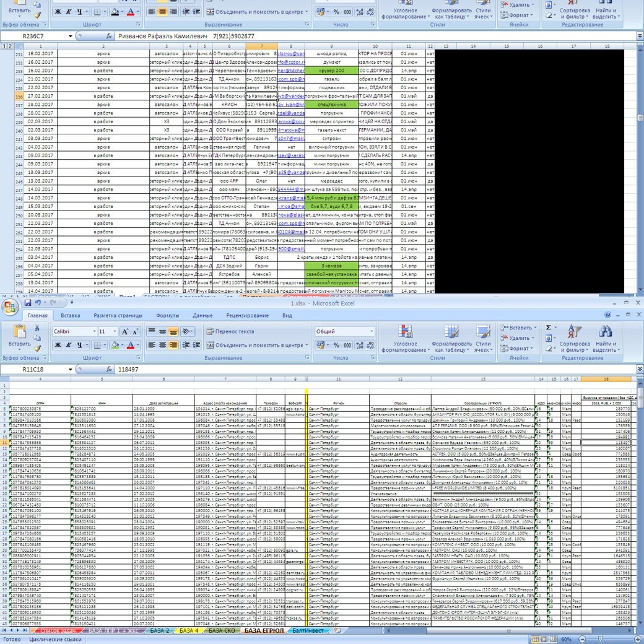The width and height of the screenshot is (644, 644).
Task: Click level 2 outline button in upper window
Action: [10, 46]
